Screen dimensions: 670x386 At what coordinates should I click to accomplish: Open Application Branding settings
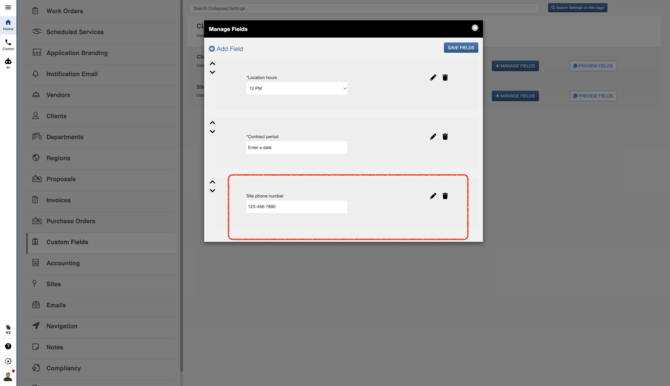click(101, 53)
